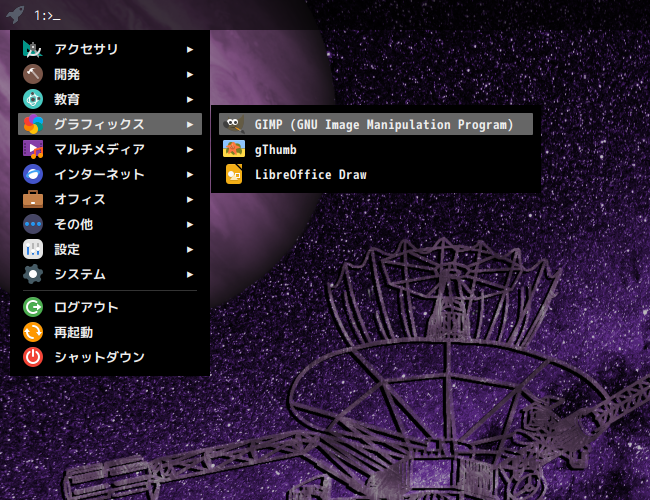The image size is (650, 500).
Task: Click the gThumb picture icon
Action: click(234, 149)
